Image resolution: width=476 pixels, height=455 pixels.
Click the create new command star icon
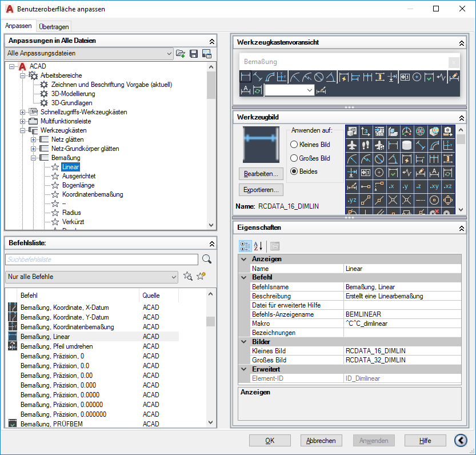pyautogui.click(x=201, y=276)
